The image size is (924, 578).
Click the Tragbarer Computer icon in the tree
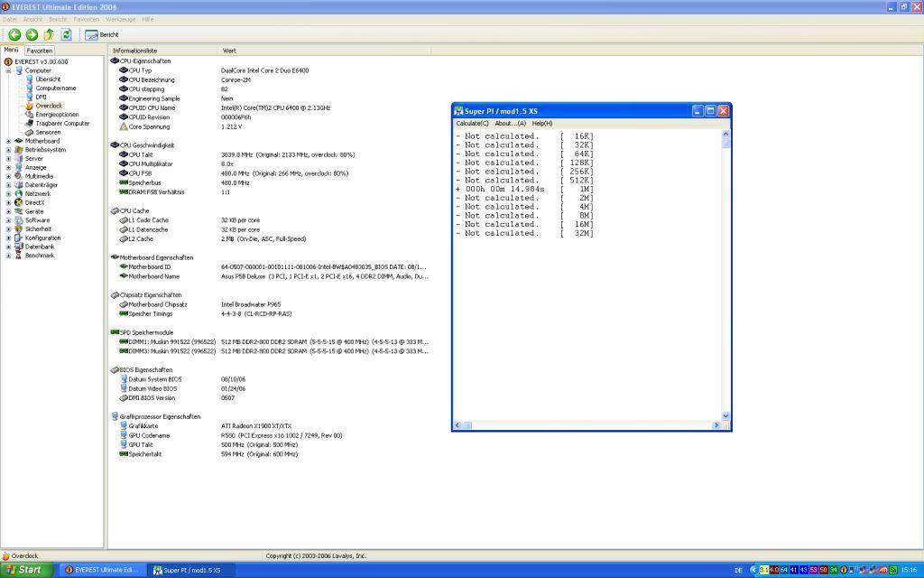[30, 123]
